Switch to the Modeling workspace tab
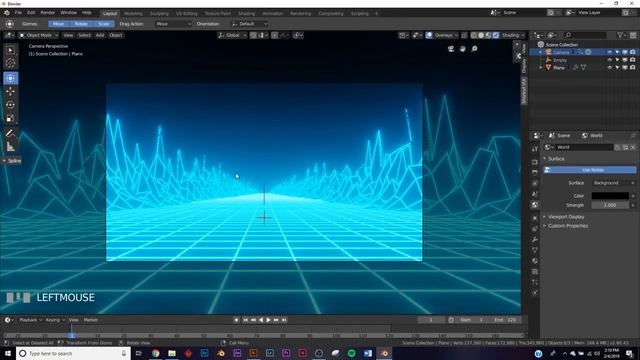This screenshot has width=640, height=360. coord(133,13)
